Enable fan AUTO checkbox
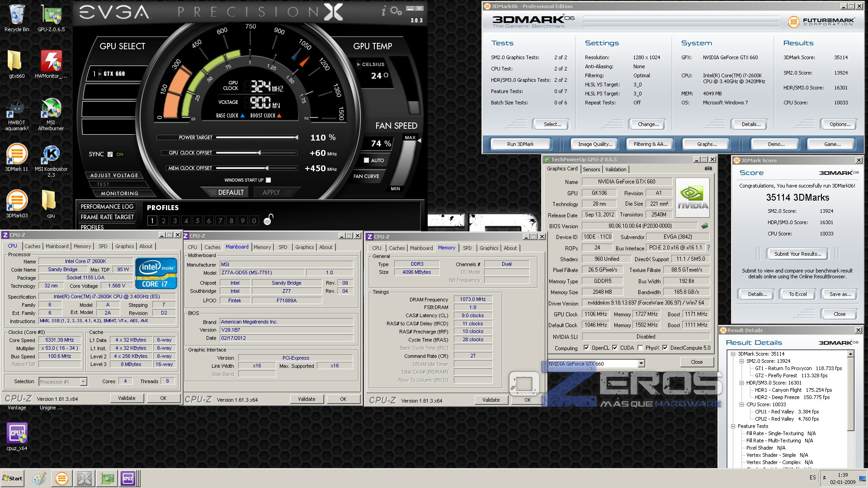The image size is (868, 488). point(367,160)
